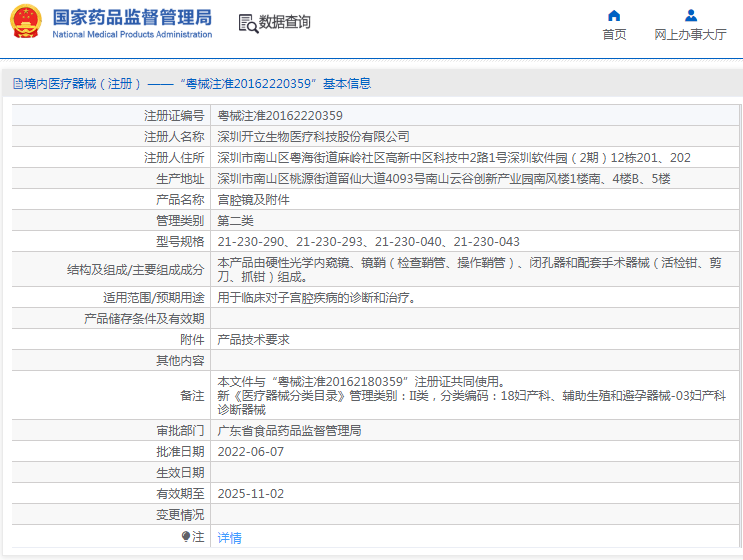Screen dimensions: 743x560
Task: Click the 首页 house icon
Action: point(614,15)
